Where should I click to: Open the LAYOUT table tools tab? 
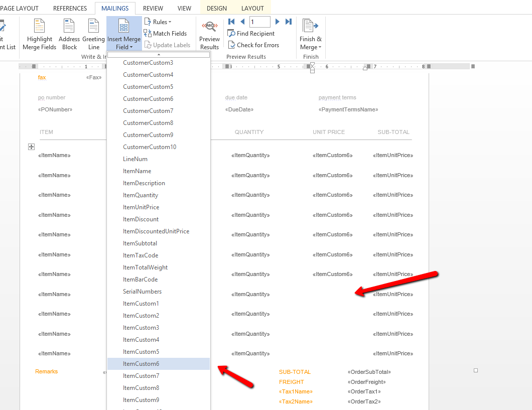coord(252,9)
